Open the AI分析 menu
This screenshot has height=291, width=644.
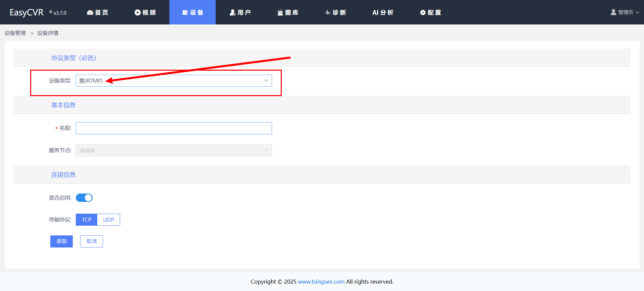(383, 12)
